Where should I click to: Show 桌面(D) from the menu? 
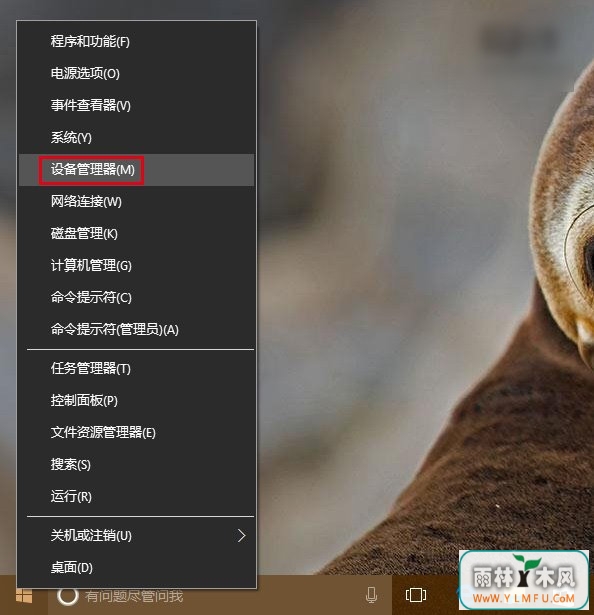(137, 568)
